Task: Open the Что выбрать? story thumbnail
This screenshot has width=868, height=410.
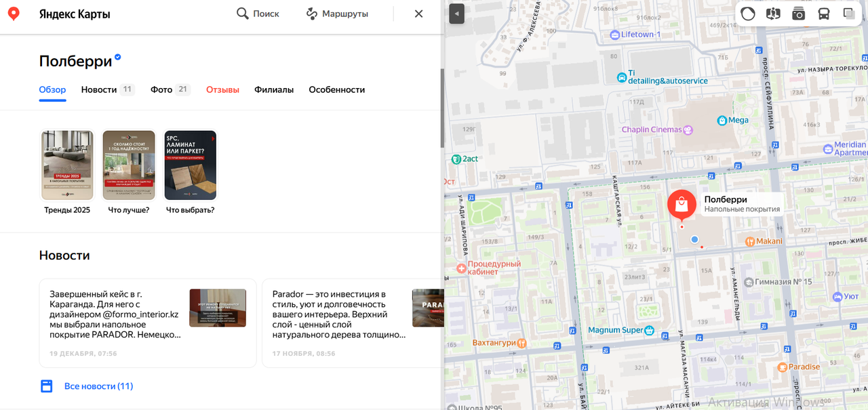Action: pyautogui.click(x=191, y=165)
